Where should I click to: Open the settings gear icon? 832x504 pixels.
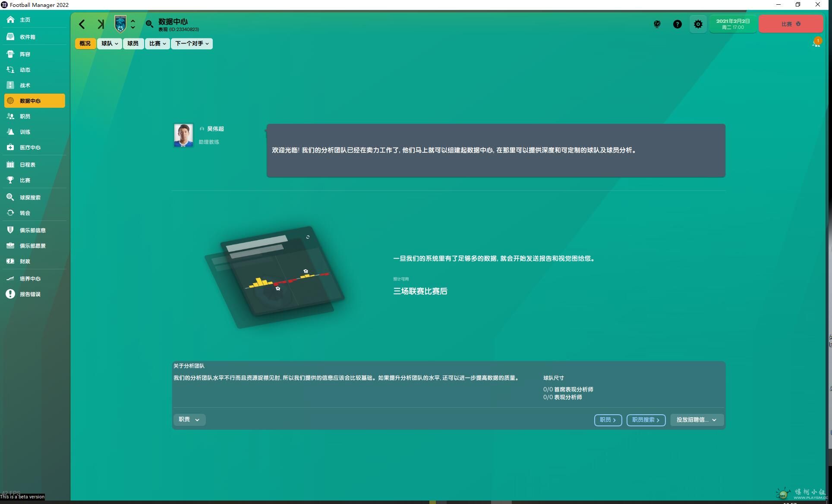[x=698, y=24]
